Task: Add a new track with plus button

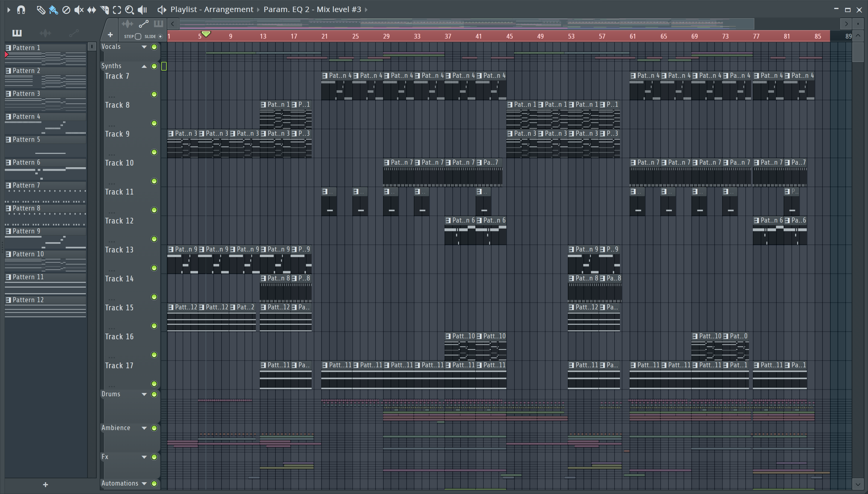Action: (x=110, y=35)
